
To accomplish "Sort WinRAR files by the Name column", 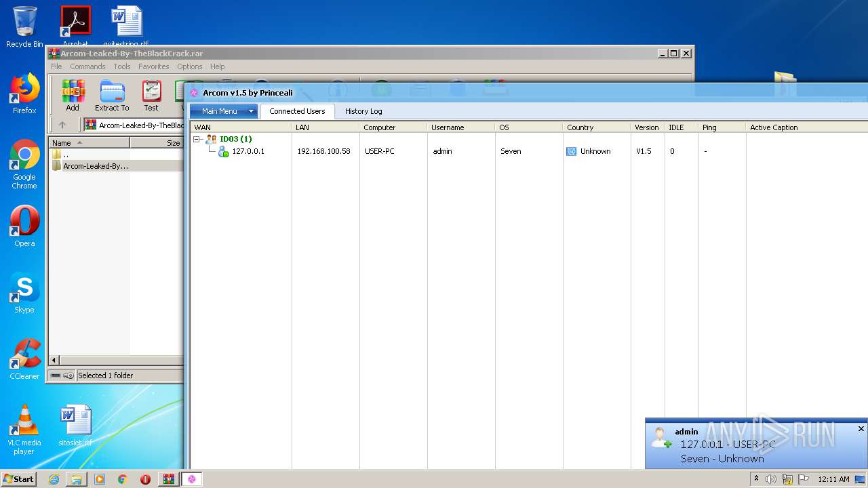I will click(x=90, y=143).
